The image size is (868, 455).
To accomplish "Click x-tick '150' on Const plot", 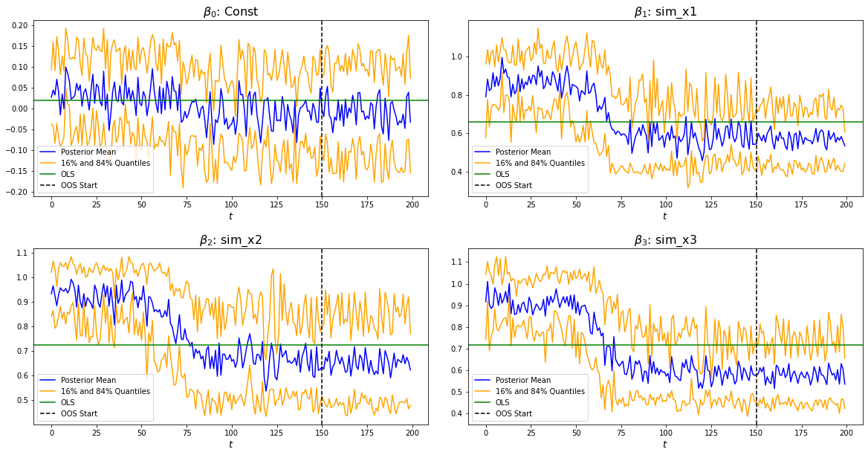I will pos(322,204).
